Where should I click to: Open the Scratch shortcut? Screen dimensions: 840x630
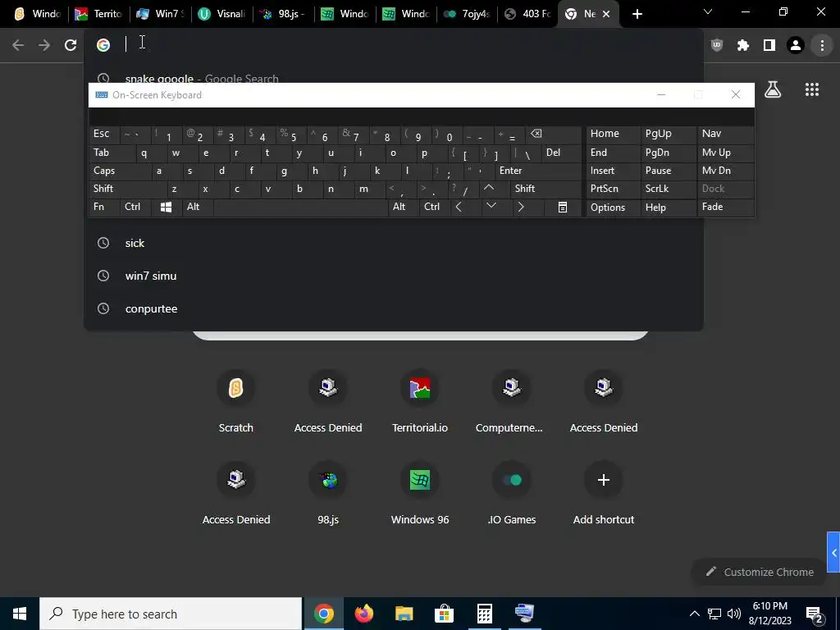[x=235, y=400]
